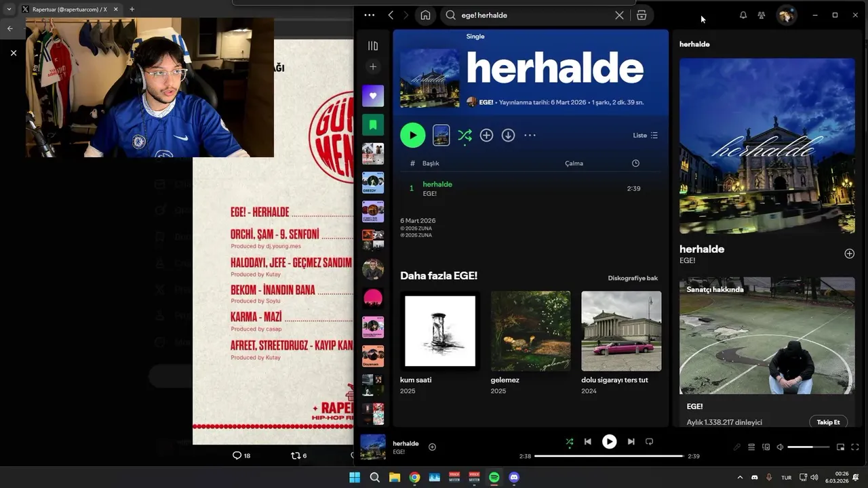
Task: Click the herhalde single cover art
Action: (430, 77)
